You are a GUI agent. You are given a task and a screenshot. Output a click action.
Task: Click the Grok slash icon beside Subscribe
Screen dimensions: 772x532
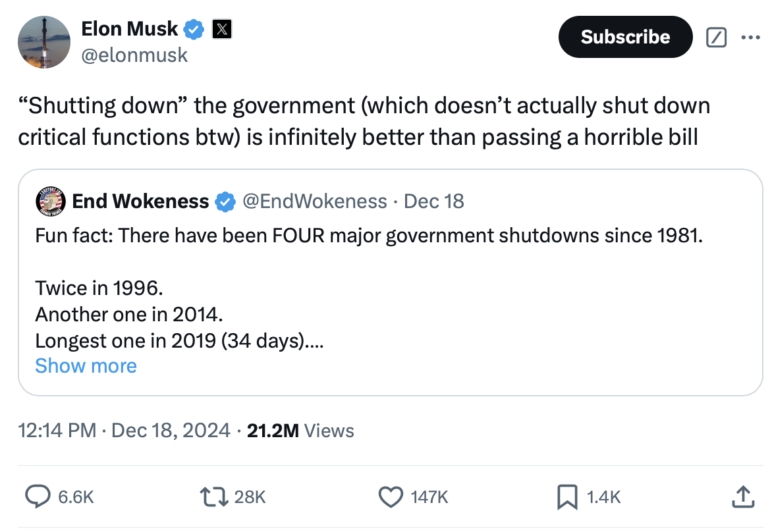pyautogui.click(x=716, y=38)
